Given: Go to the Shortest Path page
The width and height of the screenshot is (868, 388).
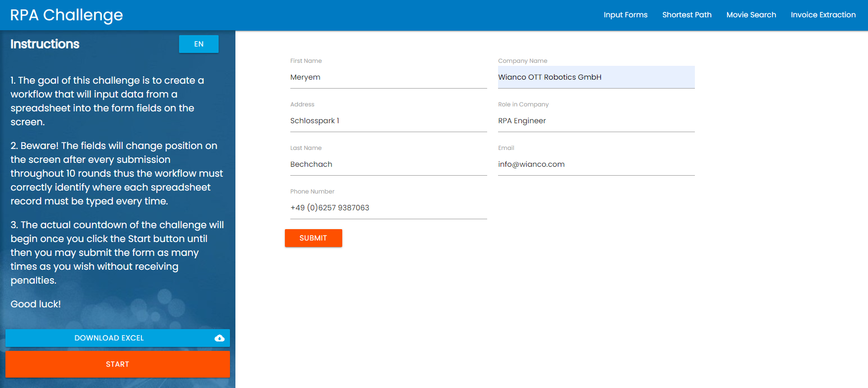Looking at the screenshot, I should (686, 15).
